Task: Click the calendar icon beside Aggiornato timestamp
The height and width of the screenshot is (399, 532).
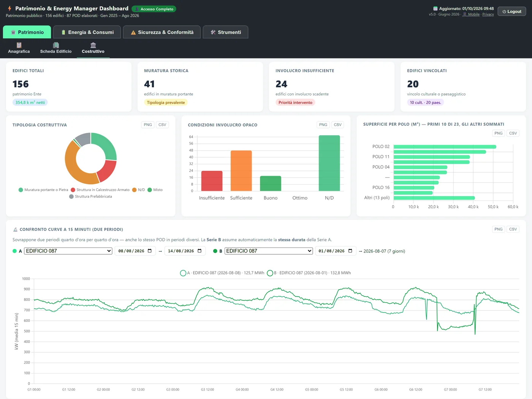Action: tap(435, 8)
